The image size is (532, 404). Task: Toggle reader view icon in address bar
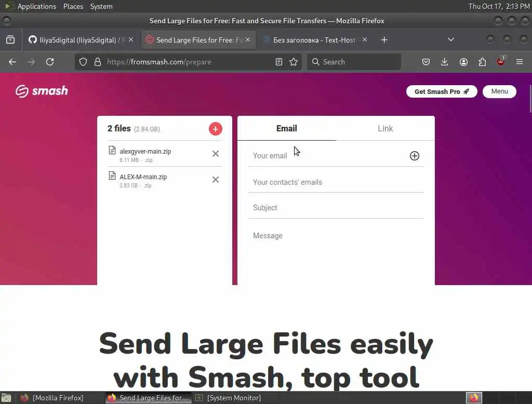278,62
